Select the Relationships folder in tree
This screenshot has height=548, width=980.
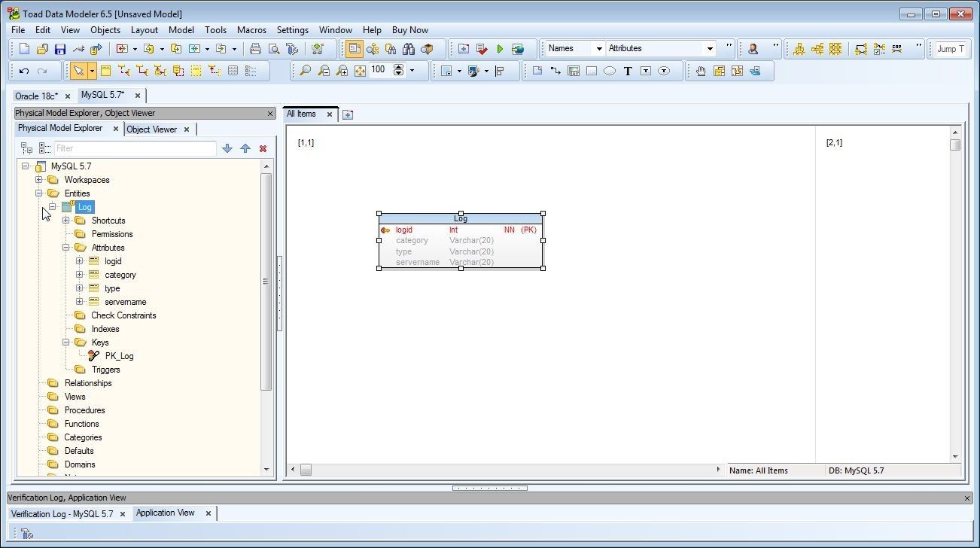pos(88,383)
